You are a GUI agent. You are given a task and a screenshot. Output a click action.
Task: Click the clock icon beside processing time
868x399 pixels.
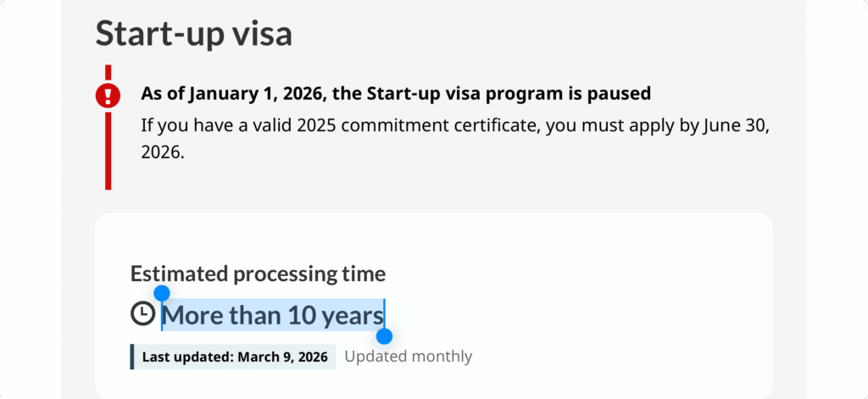pos(142,313)
